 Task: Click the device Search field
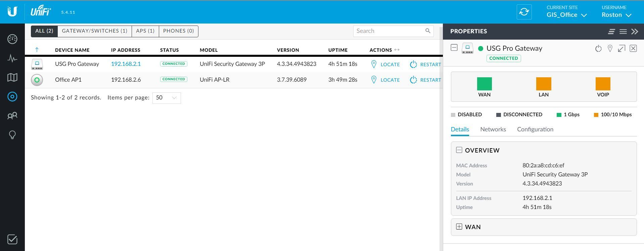(x=389, y=31)
